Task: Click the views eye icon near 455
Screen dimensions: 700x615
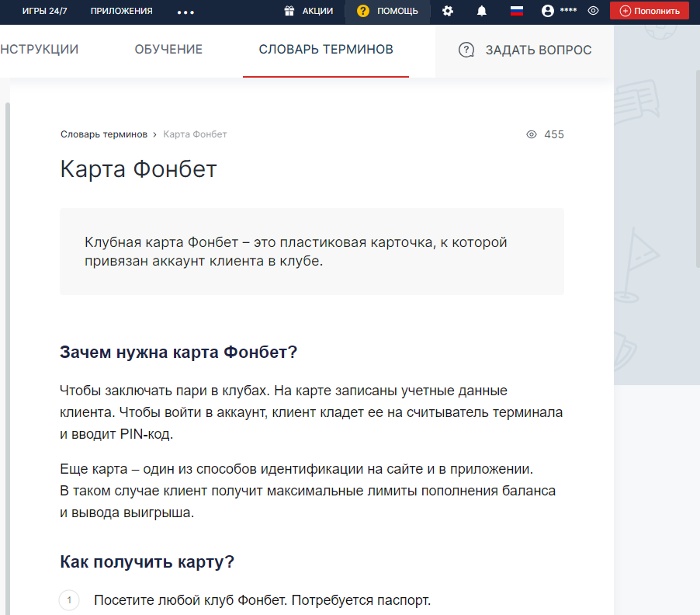Action: [x=532, y=134]
